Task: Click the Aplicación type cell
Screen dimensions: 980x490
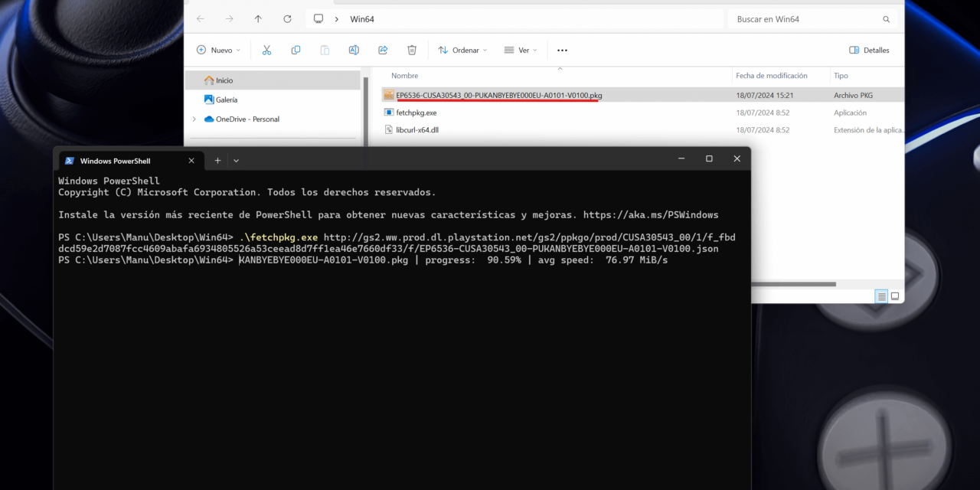Action: point(850,113)
